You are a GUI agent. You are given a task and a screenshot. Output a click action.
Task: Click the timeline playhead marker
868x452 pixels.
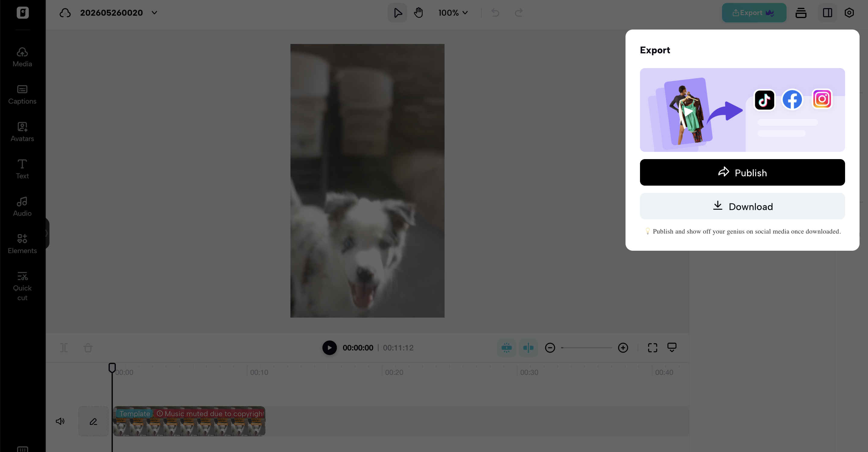[x=112, y=368]
